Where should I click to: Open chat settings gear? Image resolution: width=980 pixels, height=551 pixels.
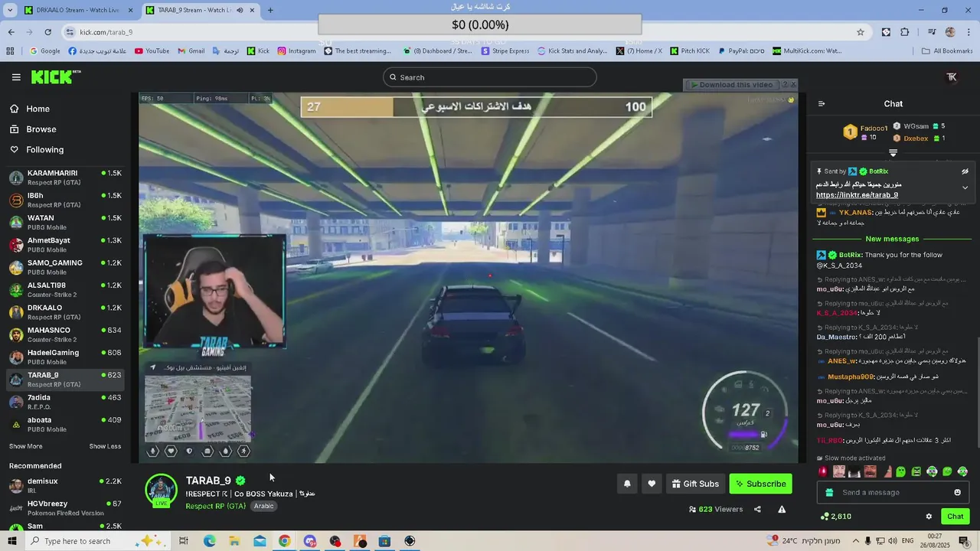pyautogui.click(x=929, y=517)
